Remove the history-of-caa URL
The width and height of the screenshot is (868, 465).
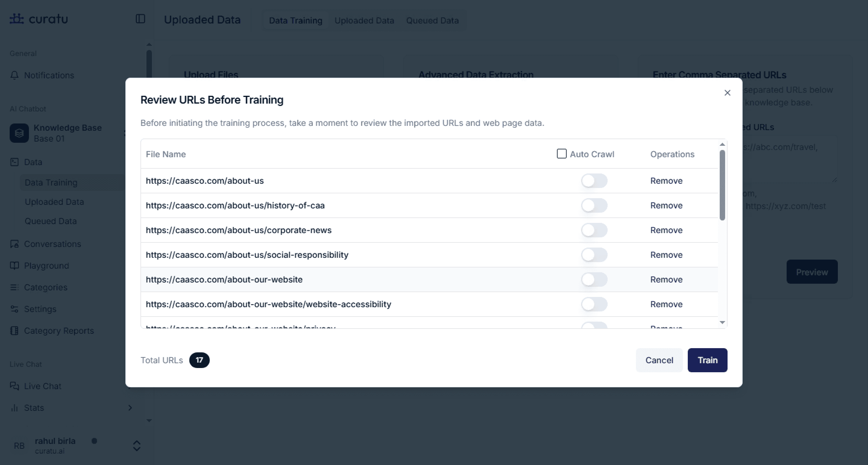666,205
